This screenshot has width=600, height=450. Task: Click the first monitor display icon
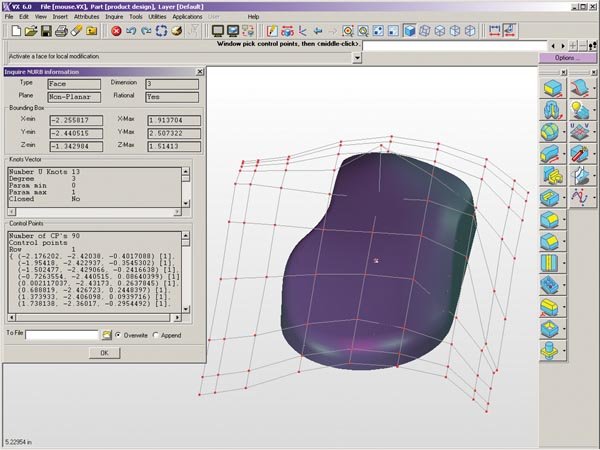(218, 31)
